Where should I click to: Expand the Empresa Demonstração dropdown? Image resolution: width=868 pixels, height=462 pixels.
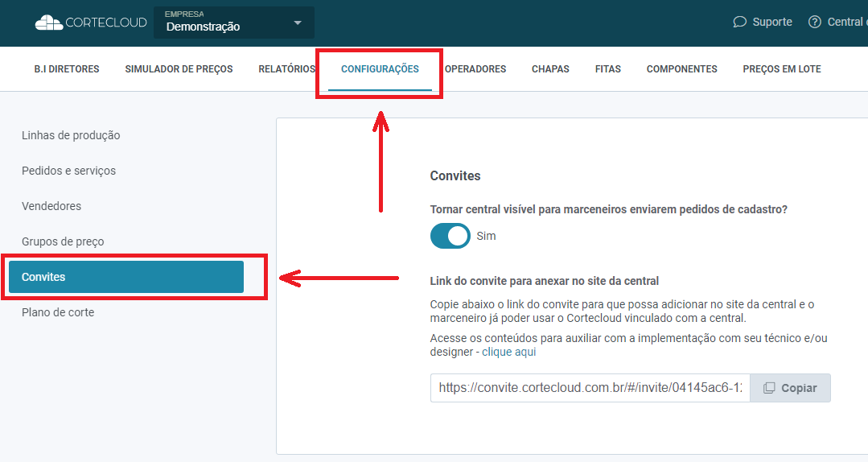[233, 23]
